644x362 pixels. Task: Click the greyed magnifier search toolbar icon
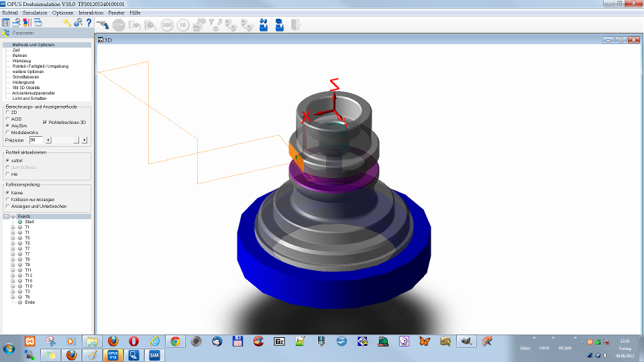coord(151,25)
